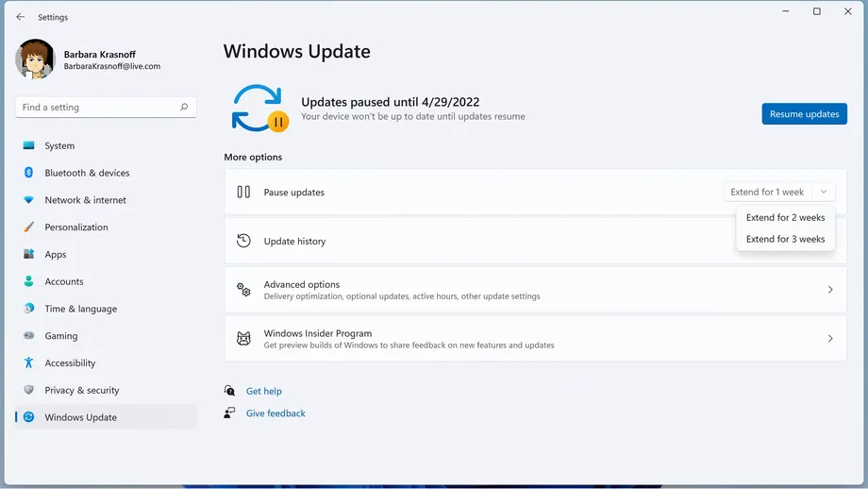Click Updates paused until 4/29/2022 heading
868x489 pixels.
(391, 102)
